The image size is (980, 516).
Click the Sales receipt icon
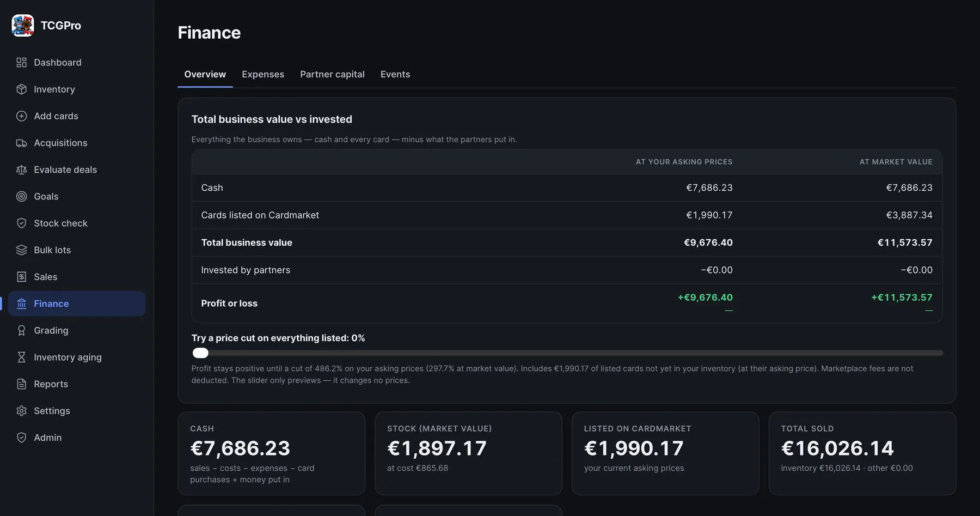(21, 277)
